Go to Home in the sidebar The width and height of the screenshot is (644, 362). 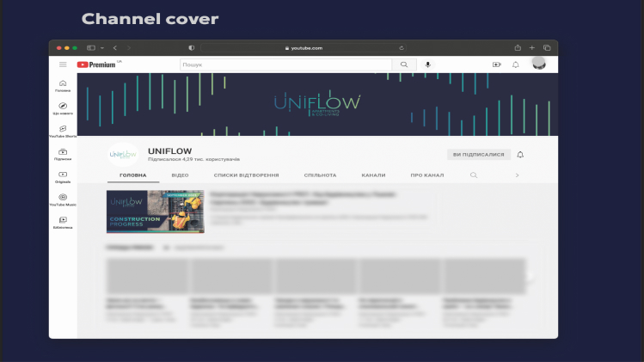click(x=63, y=86)
